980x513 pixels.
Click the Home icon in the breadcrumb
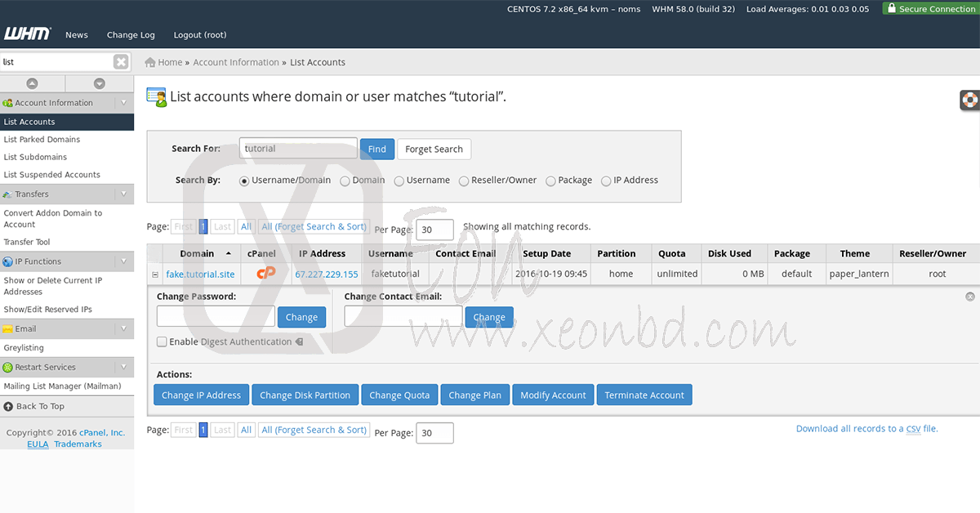150,62
